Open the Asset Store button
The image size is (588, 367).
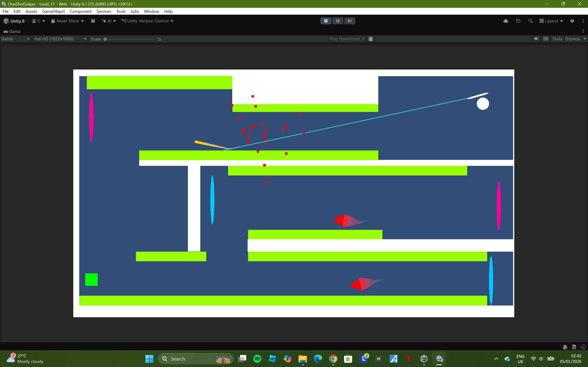(68, 21)
